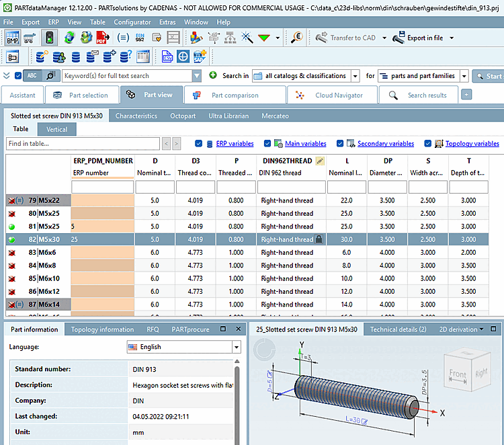Click the Transfer to CAD button
The height and width of the screenshot is (445, 504).
pyautogui.click(x=345, y=38)
